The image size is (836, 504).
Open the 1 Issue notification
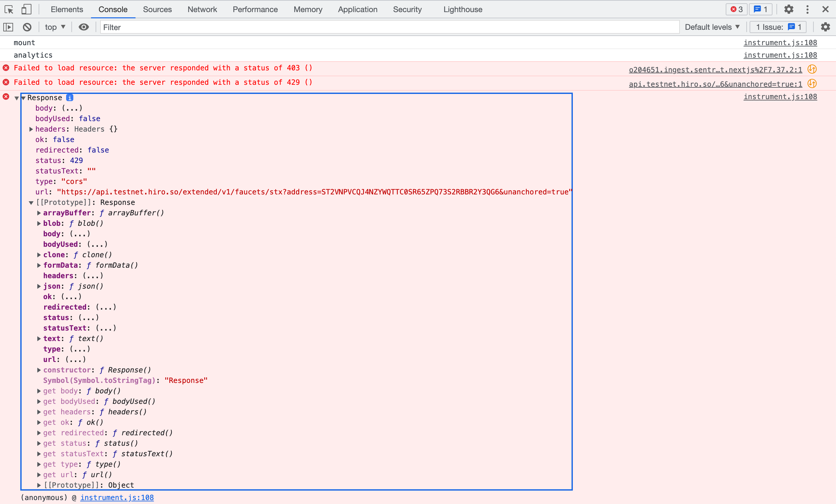[x=778, y=27]
